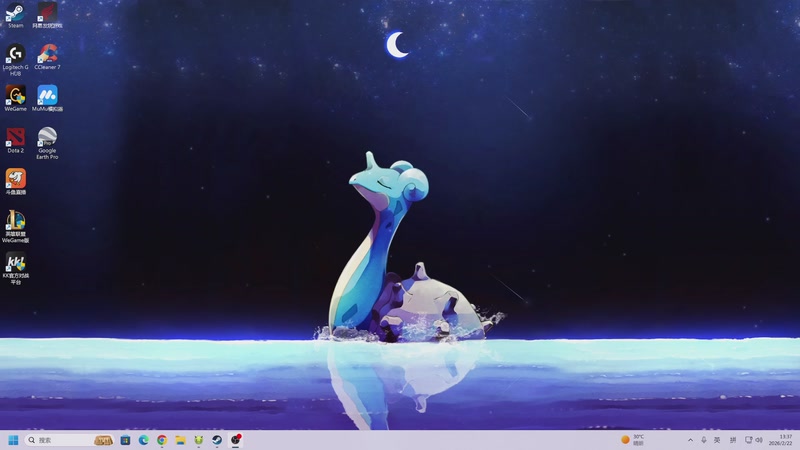800x450 pixels.
Task: Launch Microsoft Edge from the taskbar
Action: pyautogui.click(x=143, y=440)
